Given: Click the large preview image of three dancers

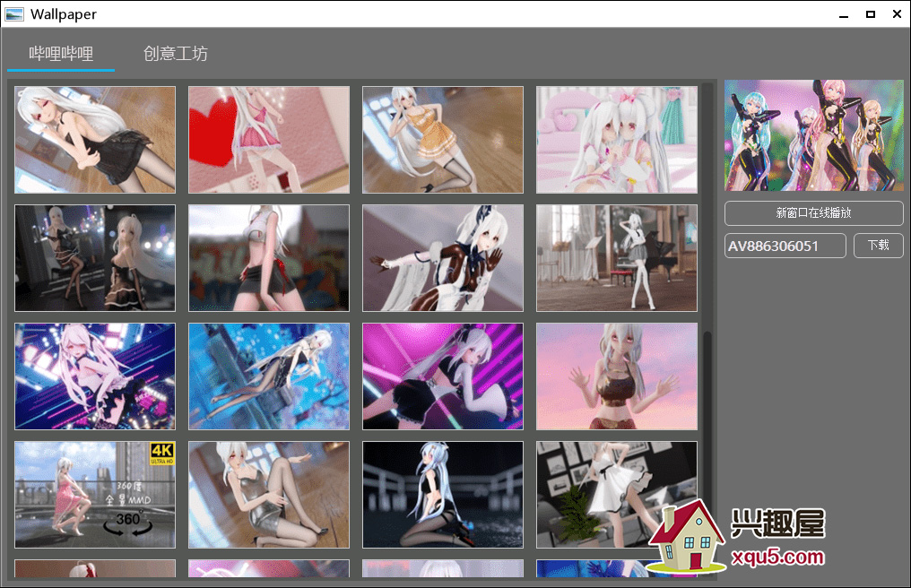Looking at the screenshot, I should pos(813,135).
